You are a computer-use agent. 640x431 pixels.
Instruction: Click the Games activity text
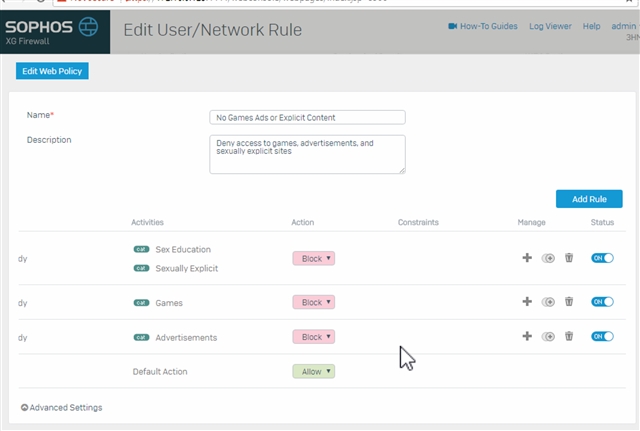(x=169, y=303)
